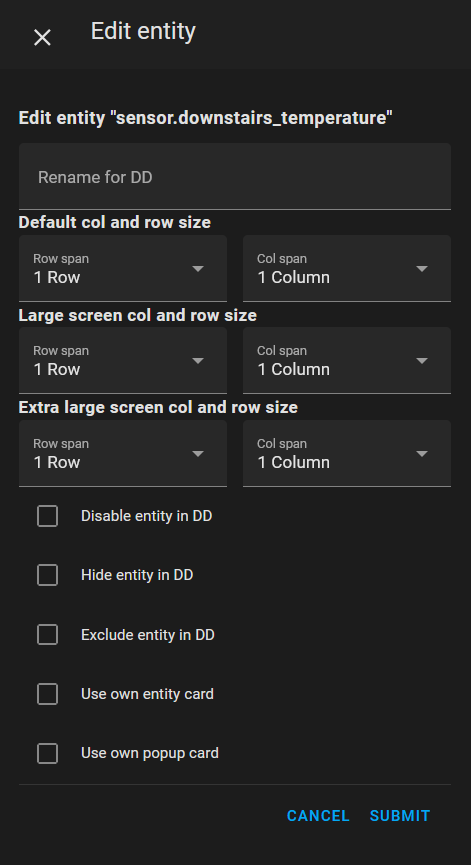This screenshot has height=865, width=471.
Task: Expand Large screen Col span dropdown
Action: (347, 361)
